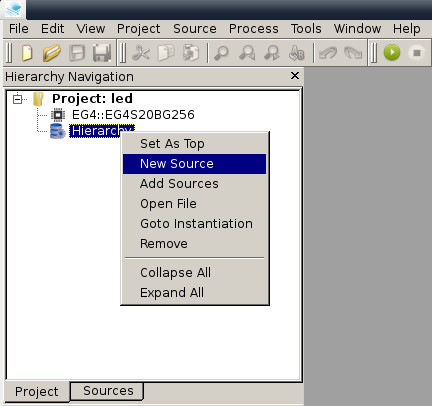Click the Undo arrow icon

[328, 53]
